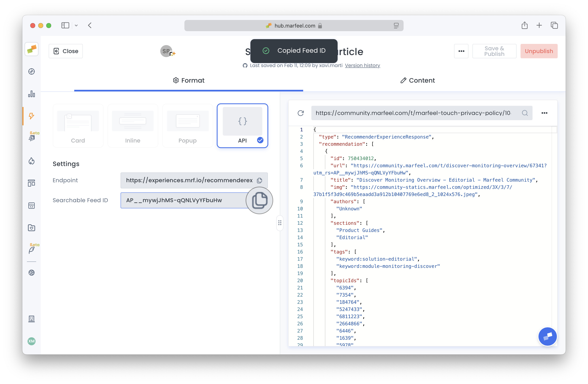This screenshot has width=588, height=384.
Task: Select the compass Explore icon in sidebar
Action: (31, 71)
